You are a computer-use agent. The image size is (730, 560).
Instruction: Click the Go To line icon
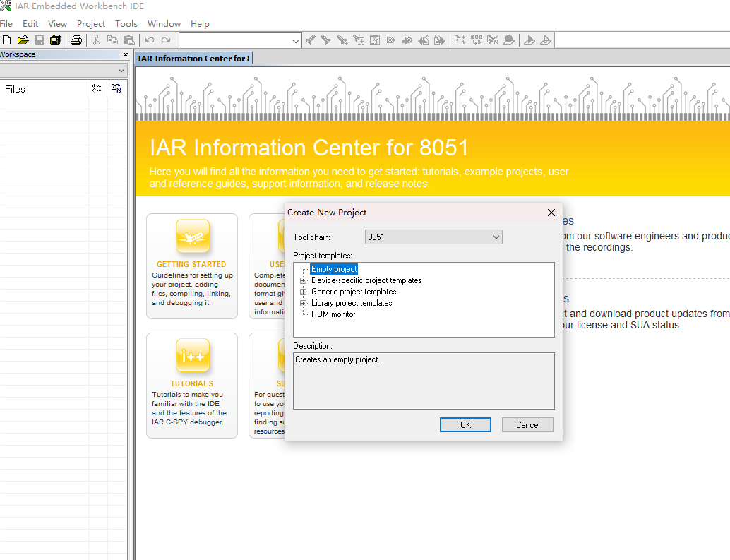tap(375, 40)
